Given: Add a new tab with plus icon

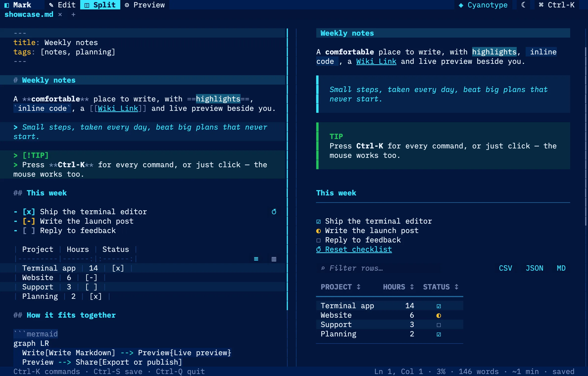Looking at the screenshot, I should pyautogui.click(x=73, y=14).
